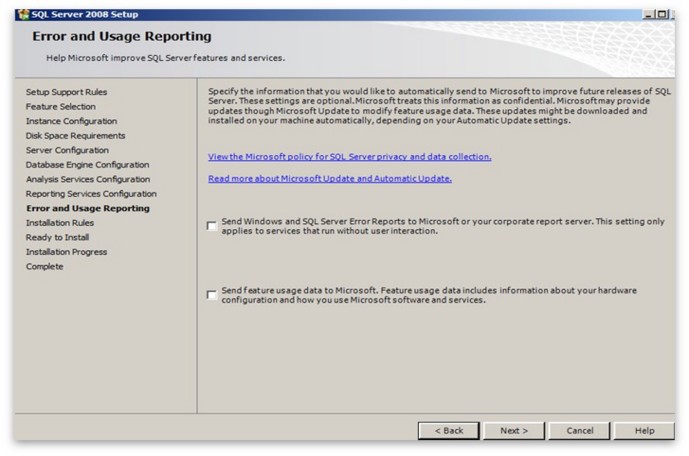Enable sending Windows and SQL Server Error Reports
The width and height of the screenshot is (689, 456).
pyautogui.click(x=212, y=226)
